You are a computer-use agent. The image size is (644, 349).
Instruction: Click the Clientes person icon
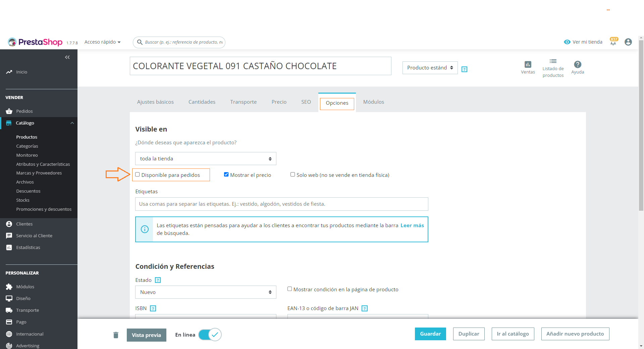coord(9,224)
